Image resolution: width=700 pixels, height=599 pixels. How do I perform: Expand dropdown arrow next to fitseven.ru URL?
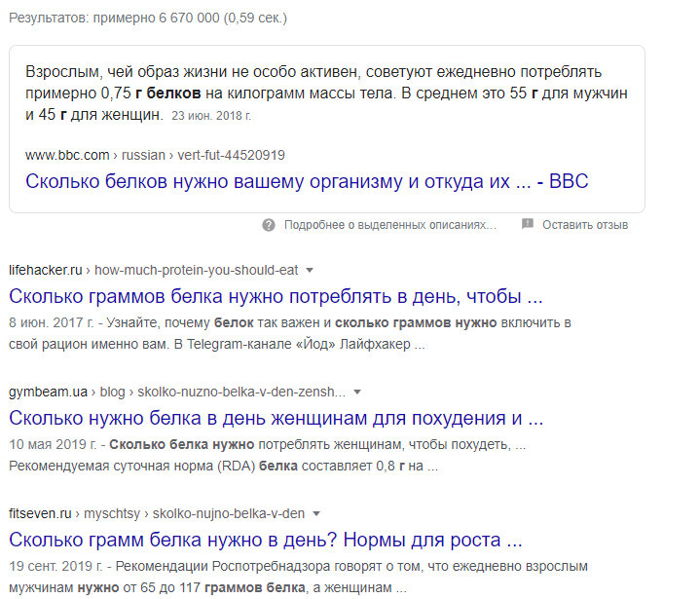click(316, 513)
